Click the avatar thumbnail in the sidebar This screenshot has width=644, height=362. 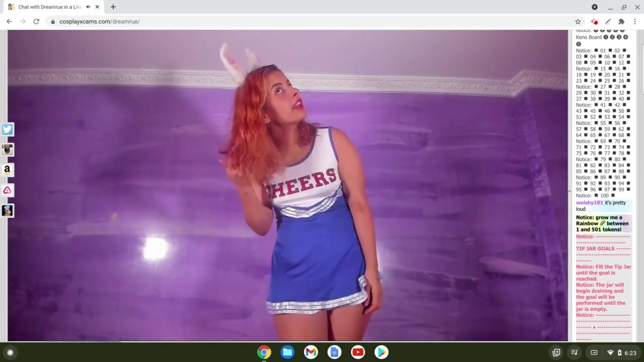coord(7,210)
